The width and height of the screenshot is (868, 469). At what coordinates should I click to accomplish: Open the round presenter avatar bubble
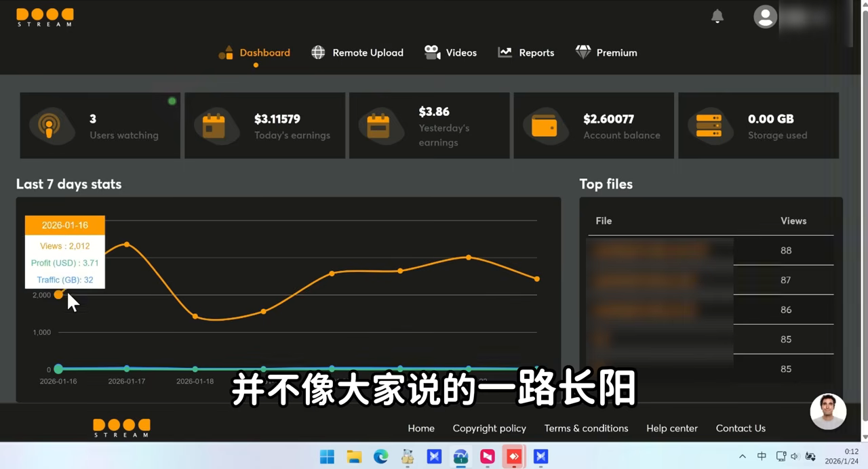828,411
